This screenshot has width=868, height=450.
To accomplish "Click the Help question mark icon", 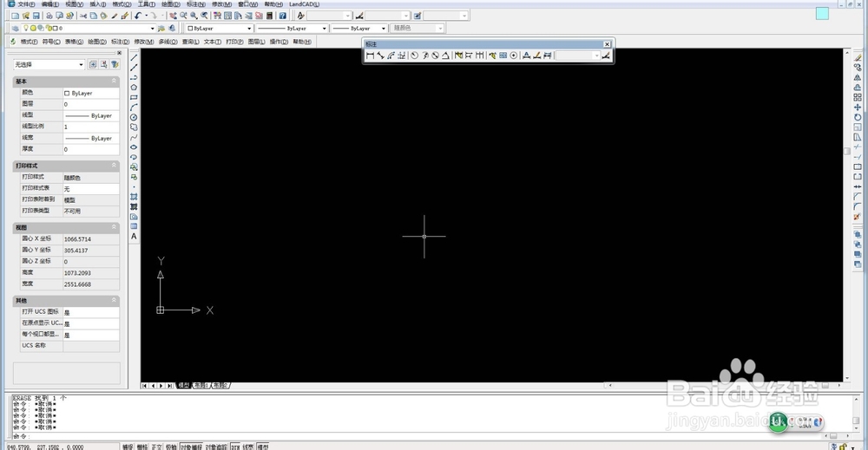I will click(283, 16).
